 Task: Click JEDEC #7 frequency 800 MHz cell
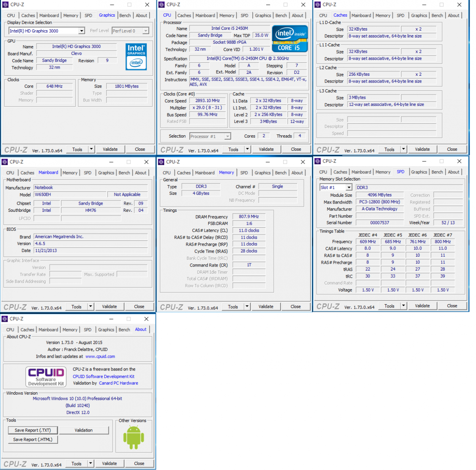(x=443, y=242)
